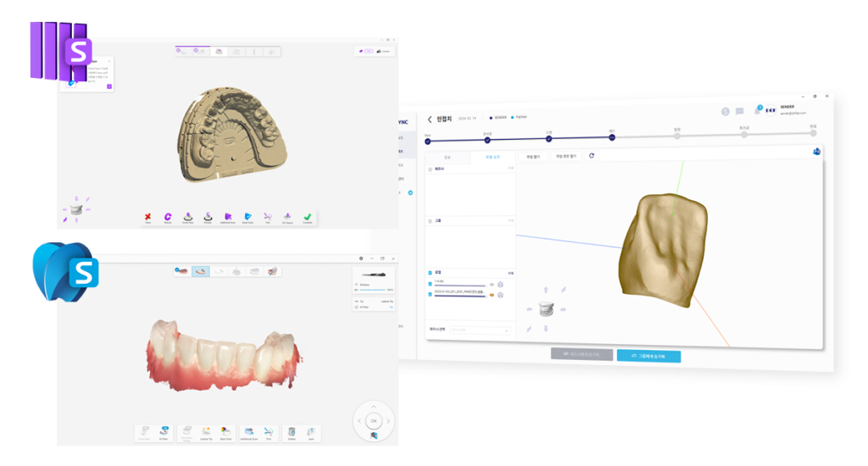Click the refresh icon above the 3D viewer
868x466 pixels.
(x=592, y=156)
